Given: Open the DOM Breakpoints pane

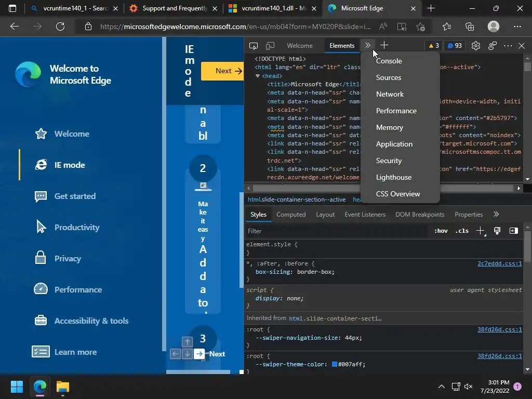Looking at the screenshot, I should coord(420,215).
